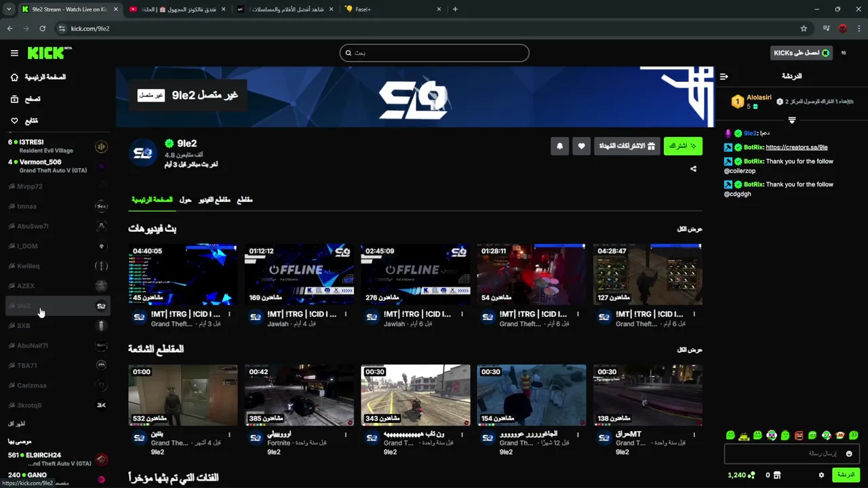Open I3TRESI channel in sidebar
Image resolution: width=868 pixels, height=488 pixels.
[x=58, y=146]
